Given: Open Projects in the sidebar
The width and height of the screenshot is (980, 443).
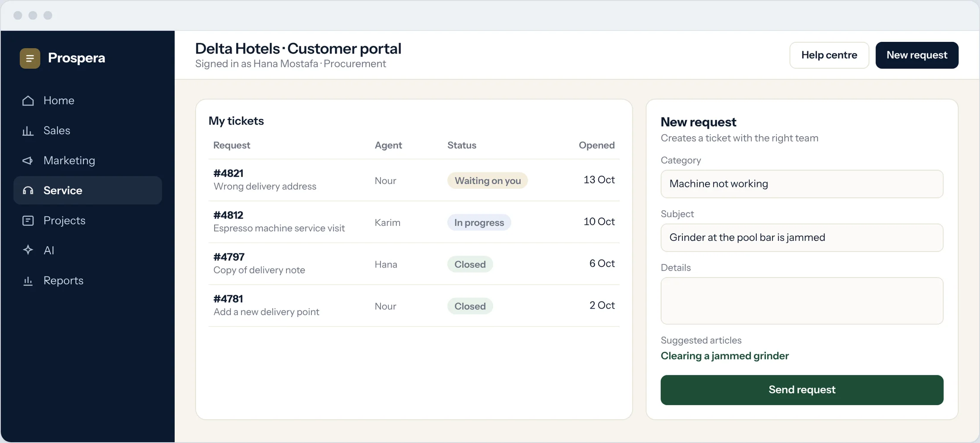Looking at the screenshot, I should [88, 221].
